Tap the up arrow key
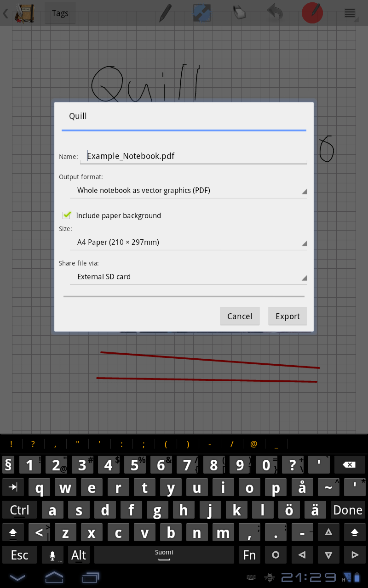This screenshot has width=368, height=588. click(x=328, y=532)
